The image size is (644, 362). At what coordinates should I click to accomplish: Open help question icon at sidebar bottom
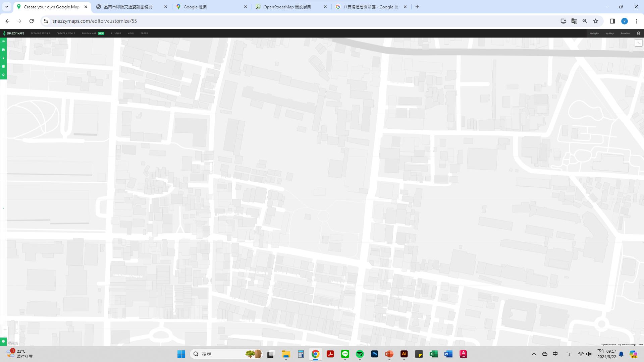click(3, 341)
